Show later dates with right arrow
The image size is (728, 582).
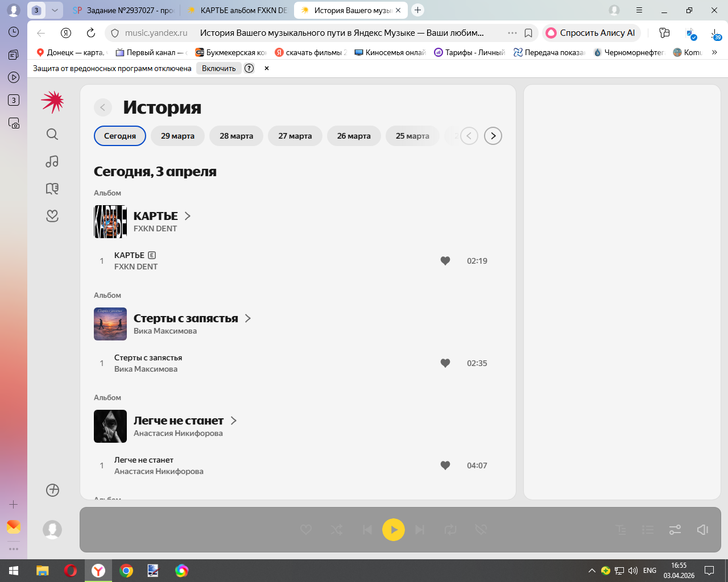tap(493, 136)
